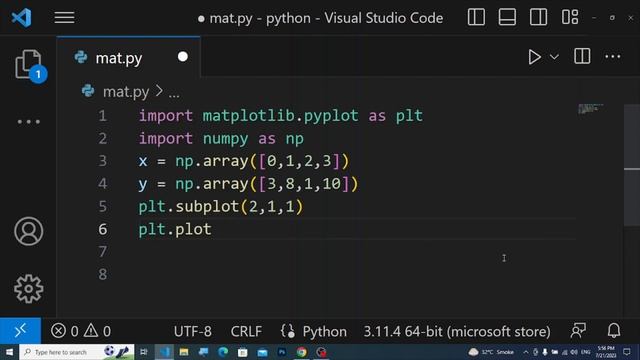
Task: Open notifications bell in status bar
Action: (614, 331)
